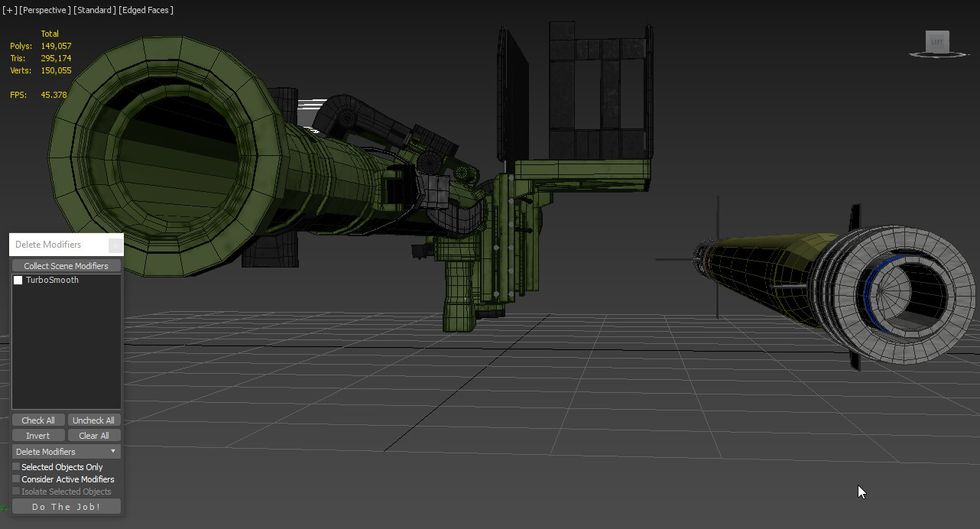Image resolution: width=980 pixels, height=529 pixels.
Task: Click the Uncheck All button
Action: (94, 420)
